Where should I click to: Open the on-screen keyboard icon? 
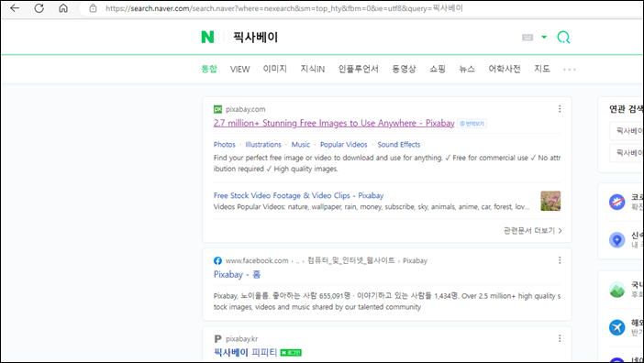pyautogui.click(x=527, y=38)
